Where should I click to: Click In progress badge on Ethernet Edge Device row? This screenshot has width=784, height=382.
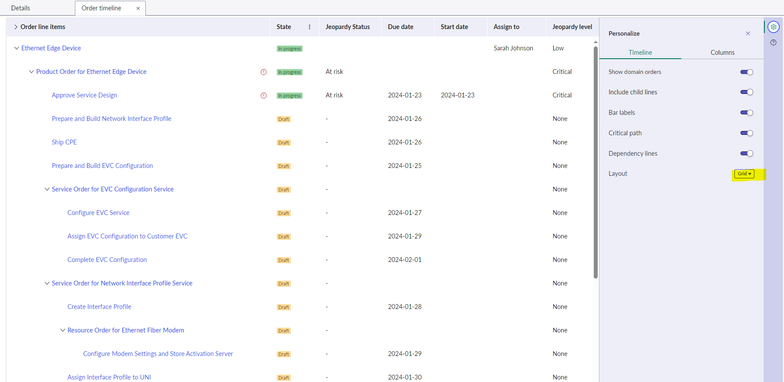(290, 48)
